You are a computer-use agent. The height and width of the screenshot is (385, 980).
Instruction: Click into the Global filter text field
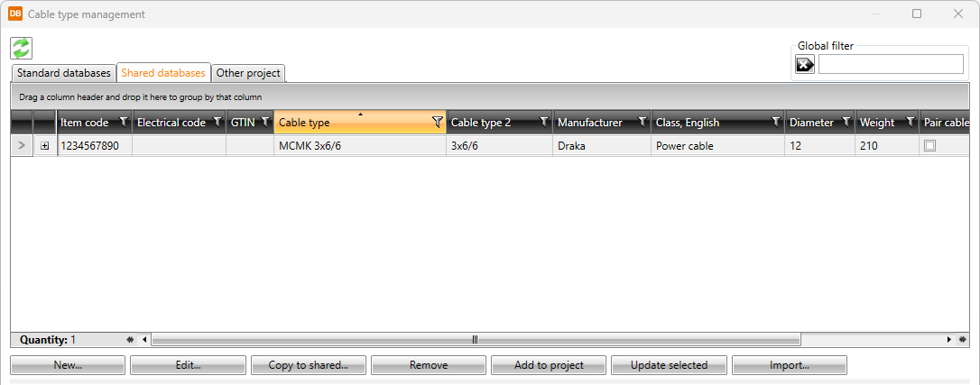(890, 64)
